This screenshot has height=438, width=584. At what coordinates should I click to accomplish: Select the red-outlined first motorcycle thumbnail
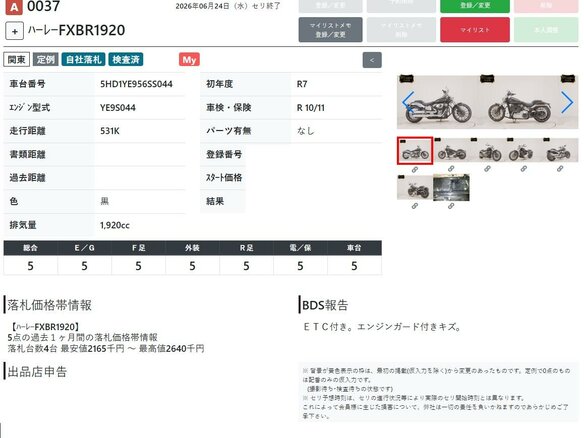pos(415,150)
